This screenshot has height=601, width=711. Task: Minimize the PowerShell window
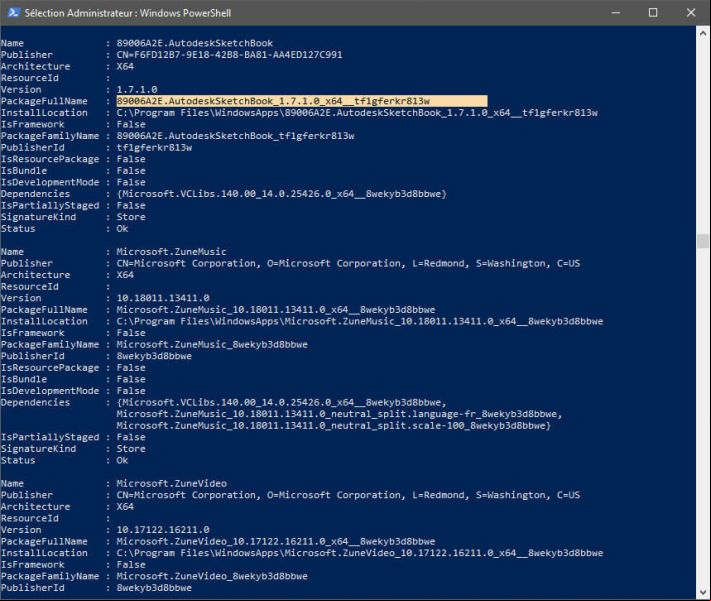(x=616, y=13)
